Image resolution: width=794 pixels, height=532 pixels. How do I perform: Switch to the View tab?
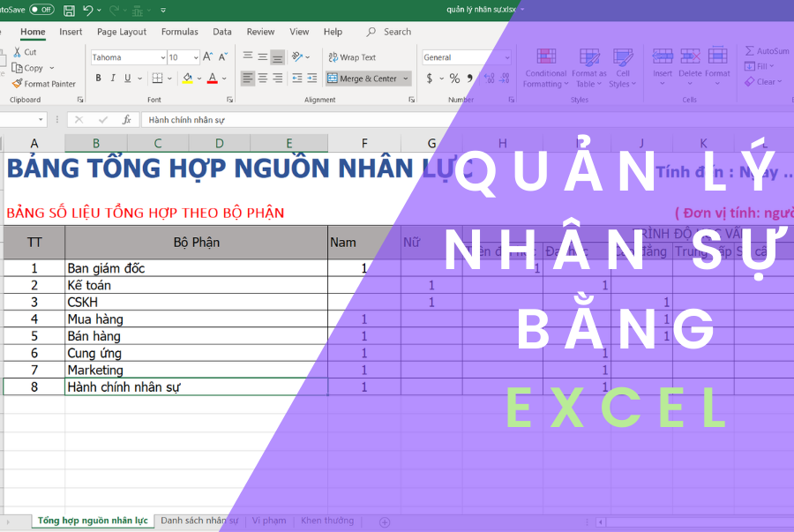pos(299,32)
